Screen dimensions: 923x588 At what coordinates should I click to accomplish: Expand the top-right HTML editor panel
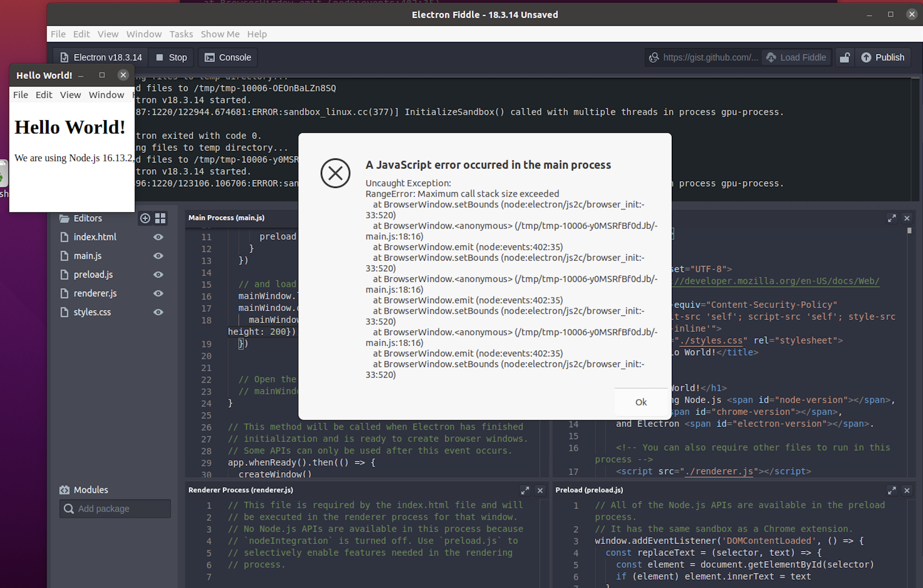tap(891, 218)
